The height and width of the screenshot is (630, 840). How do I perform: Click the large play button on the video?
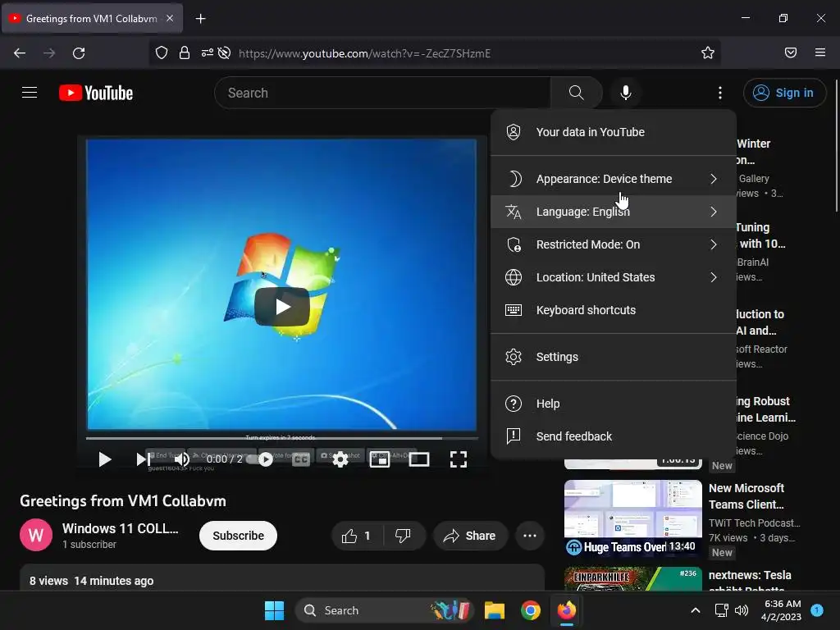pyautogui.click(x=282, y=307)
